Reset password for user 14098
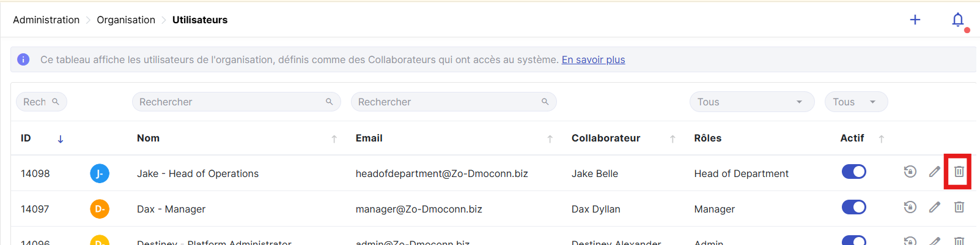 pyautogui.click(x=910, y=172)
